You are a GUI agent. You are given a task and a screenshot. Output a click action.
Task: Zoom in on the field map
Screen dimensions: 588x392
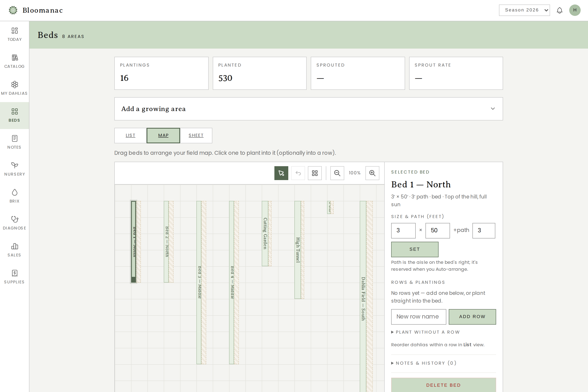[x=372, y=173]
